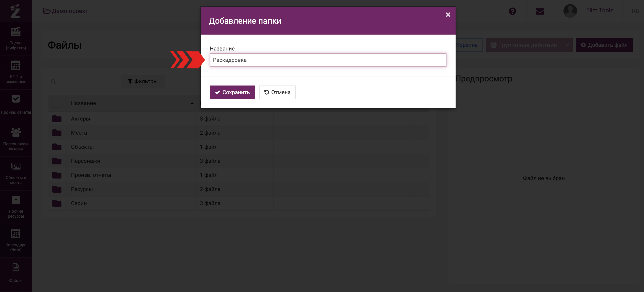Click the file search field

coord(82,81)
